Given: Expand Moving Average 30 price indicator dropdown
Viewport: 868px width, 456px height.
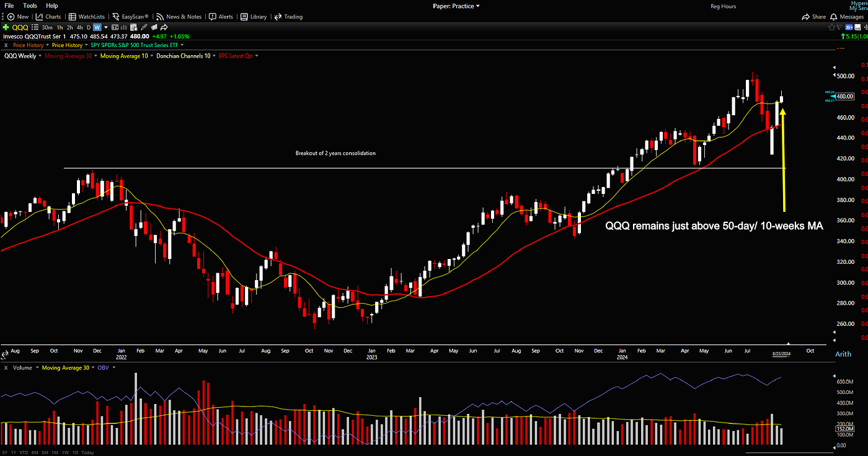Looking at the screenshot, I should 95,56.
